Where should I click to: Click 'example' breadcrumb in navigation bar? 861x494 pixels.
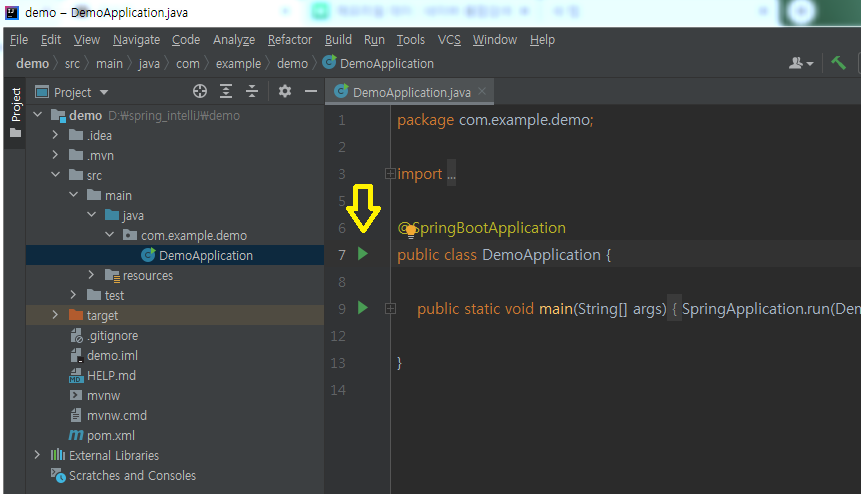click(x=238, y=64)
